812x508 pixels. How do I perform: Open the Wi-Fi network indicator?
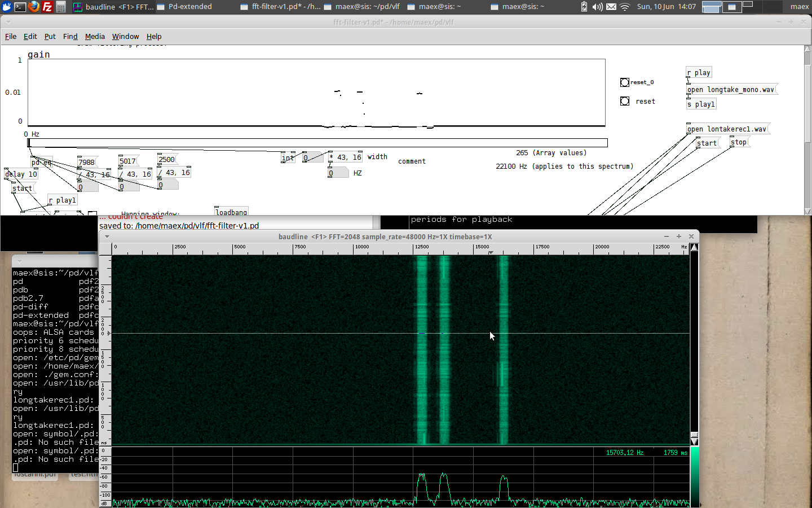click(625, 7)
